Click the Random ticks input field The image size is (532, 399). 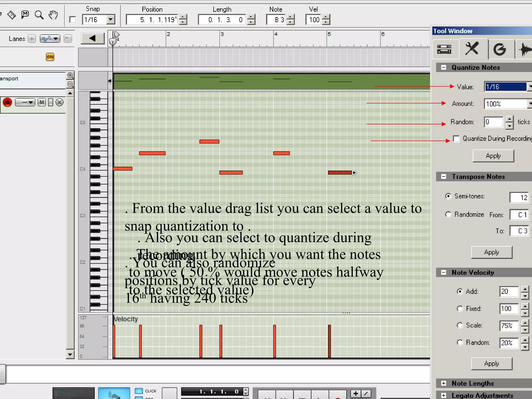[494, 122]
